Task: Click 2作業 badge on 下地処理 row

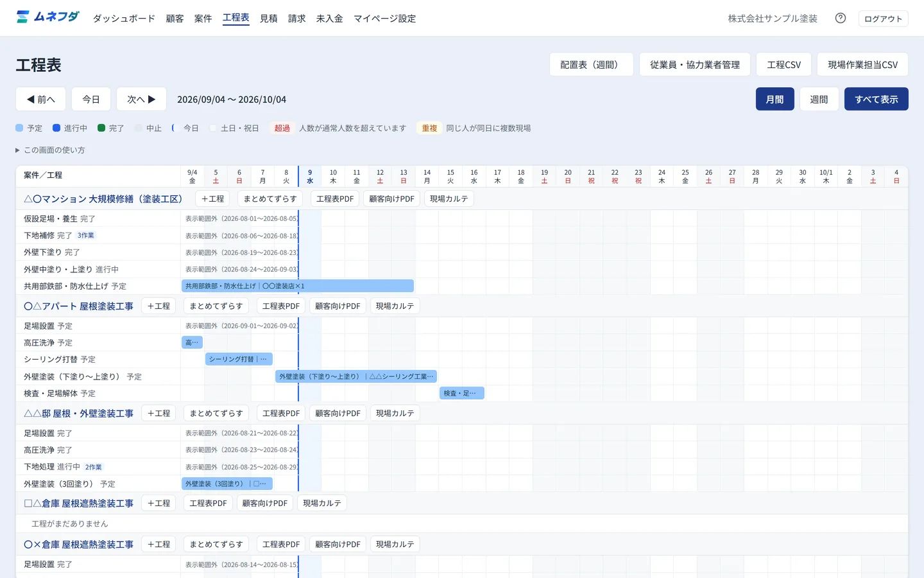Action: pos(94,467)
